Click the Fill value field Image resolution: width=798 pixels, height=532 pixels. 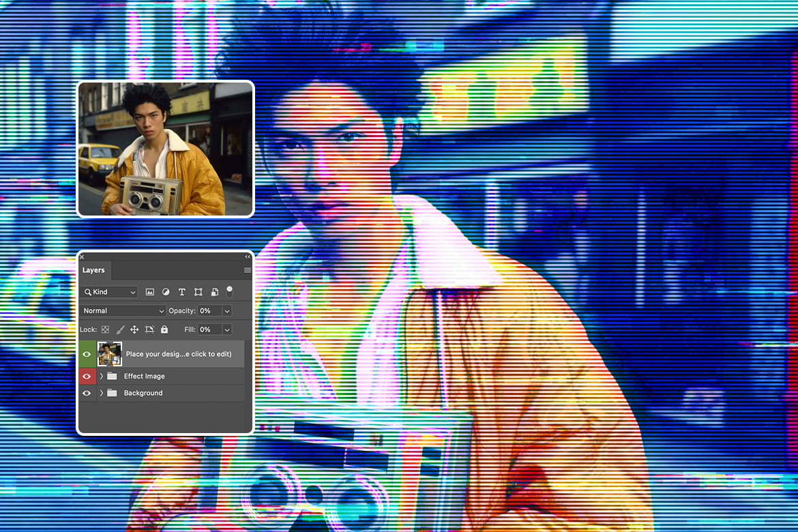[209, 329]
